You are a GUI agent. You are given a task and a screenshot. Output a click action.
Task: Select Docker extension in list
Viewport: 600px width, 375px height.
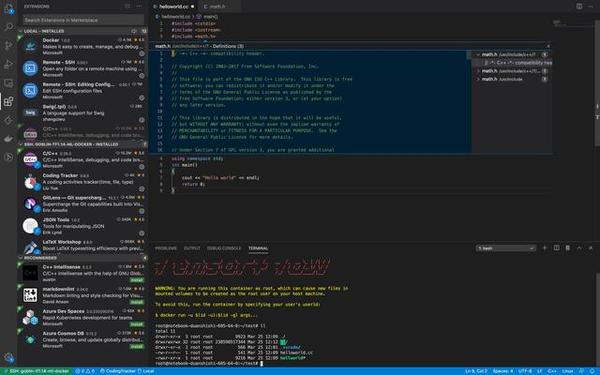click(x=83, y=46)
